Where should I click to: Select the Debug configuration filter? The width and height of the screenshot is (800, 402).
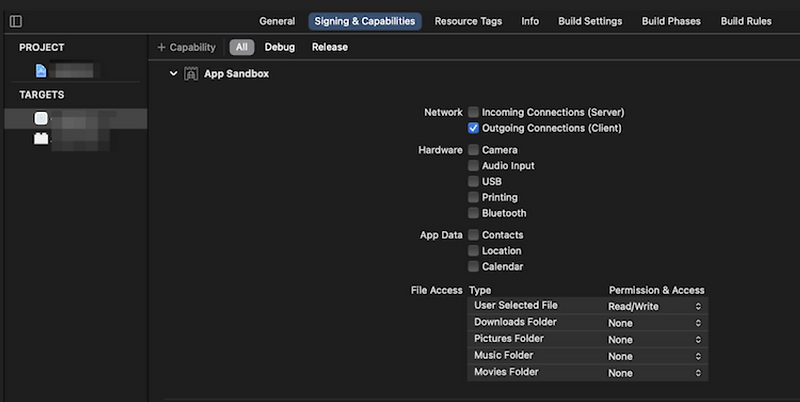tap(280, 47)
